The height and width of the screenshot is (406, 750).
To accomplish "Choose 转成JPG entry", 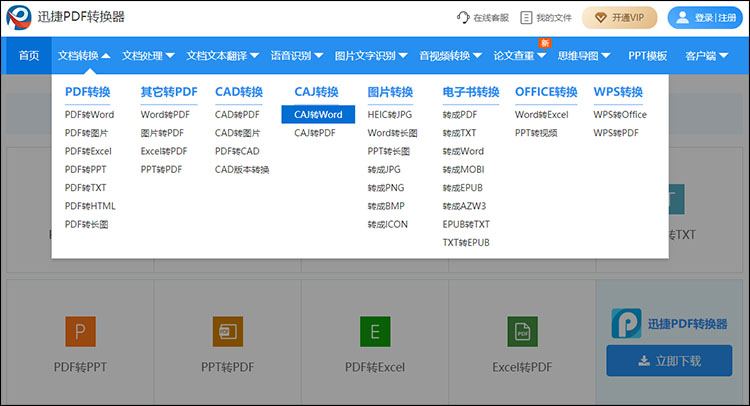I will 384,169.
